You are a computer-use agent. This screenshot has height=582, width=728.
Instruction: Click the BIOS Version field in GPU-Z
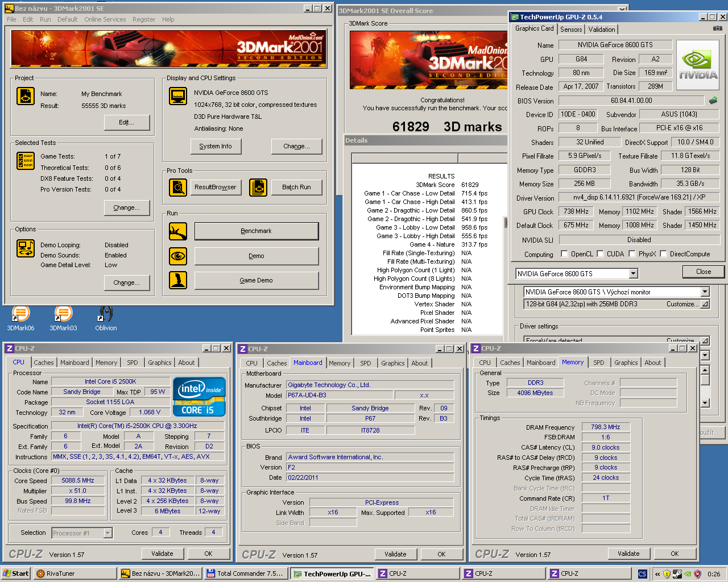pyautogui.click(x=632, y=101)
